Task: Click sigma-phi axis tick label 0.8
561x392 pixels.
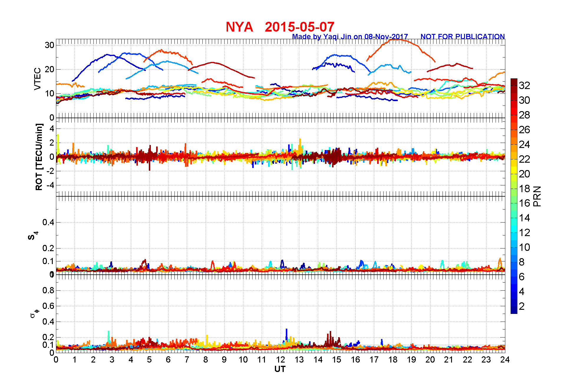Action: 48,290
